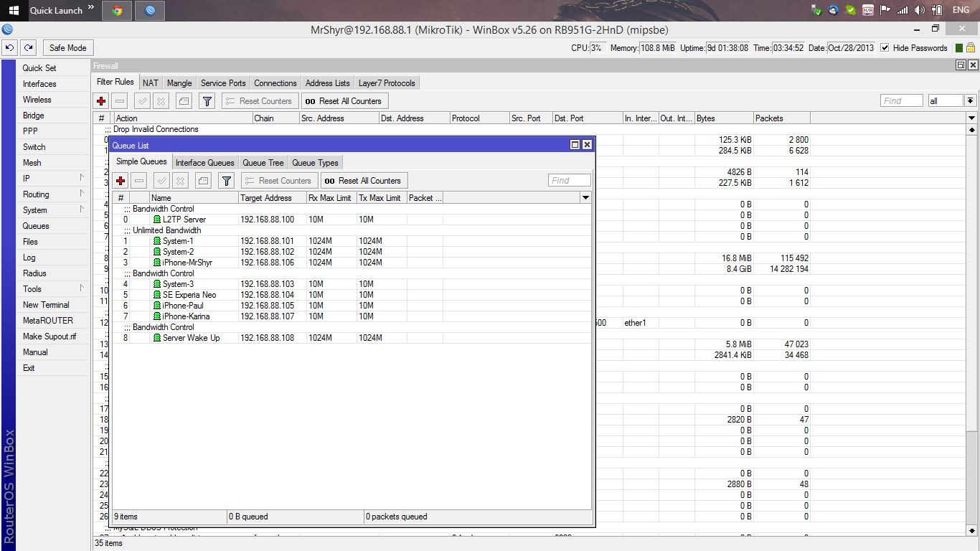Enable selected rule in Firewall toolbar
The width and height of the screenshot is (980, 551).
point(143,101)
